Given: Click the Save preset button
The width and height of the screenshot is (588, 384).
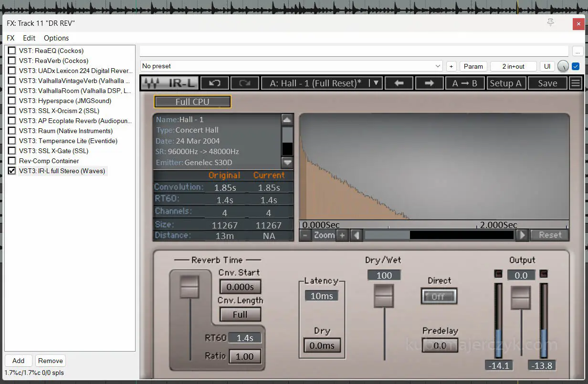Looking at the screenshot, I should click(x=547, y=83).
